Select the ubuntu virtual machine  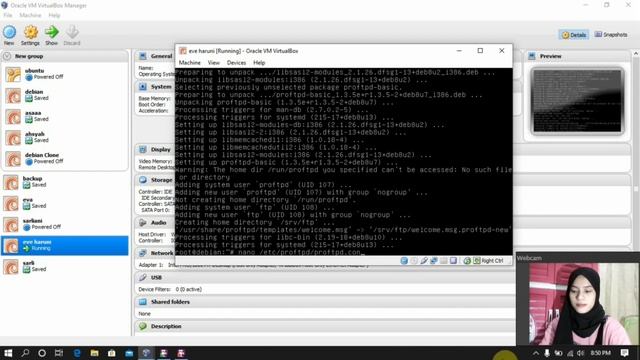pos(65,74)
